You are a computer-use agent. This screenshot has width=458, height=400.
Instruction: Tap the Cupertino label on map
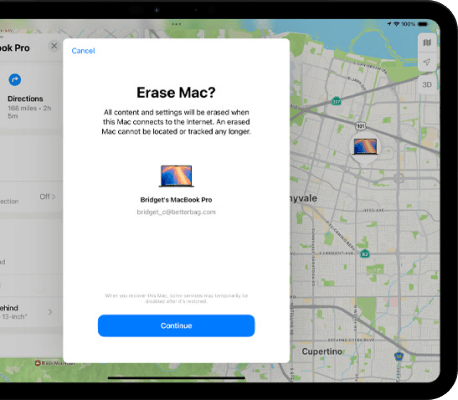(x=322, y=352)
